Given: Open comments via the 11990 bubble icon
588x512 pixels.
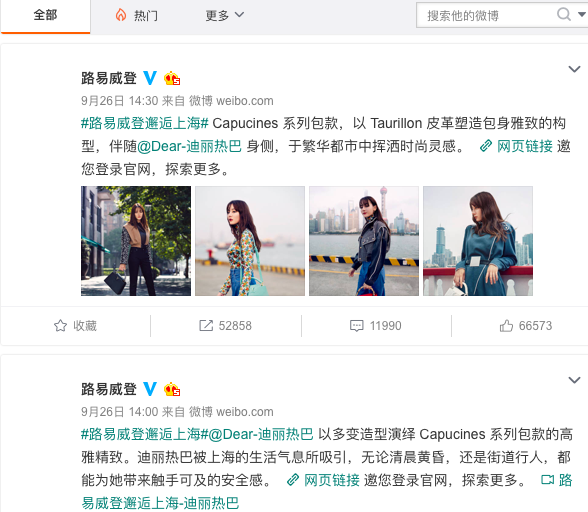Looking at the screenshot, I should [356, 326].
